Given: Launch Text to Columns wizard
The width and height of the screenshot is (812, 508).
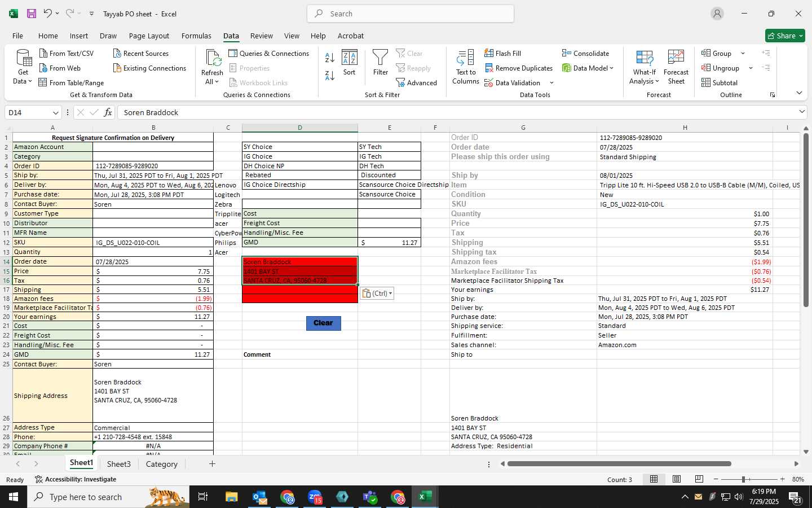Looking at the screenshot, I should 466,67.
